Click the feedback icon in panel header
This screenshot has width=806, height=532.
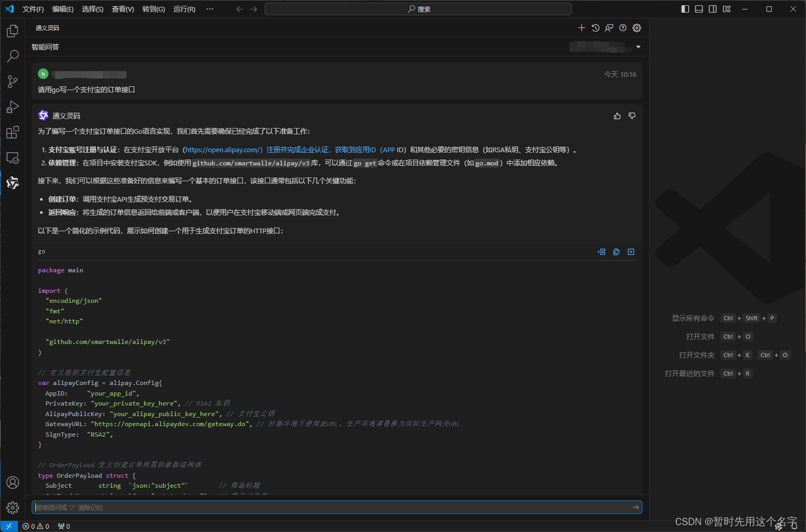pos(609,28)
